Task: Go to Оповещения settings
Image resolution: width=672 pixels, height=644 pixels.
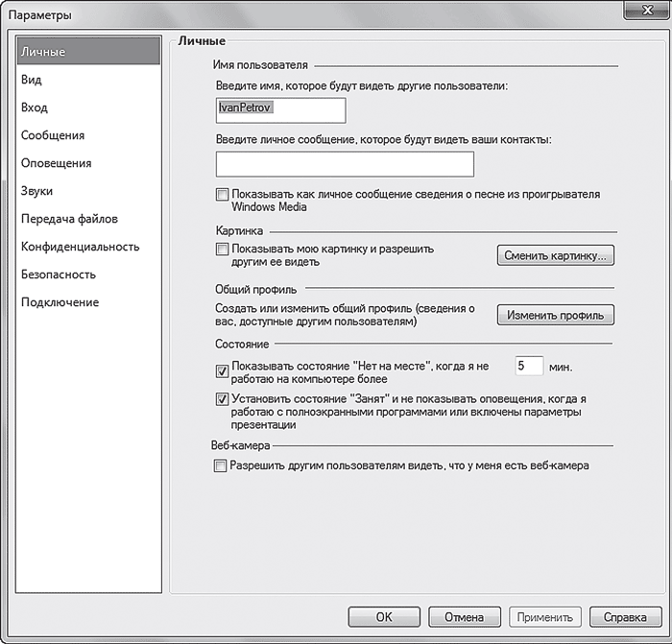Action: pyautogui.click(x=57, y=163)
